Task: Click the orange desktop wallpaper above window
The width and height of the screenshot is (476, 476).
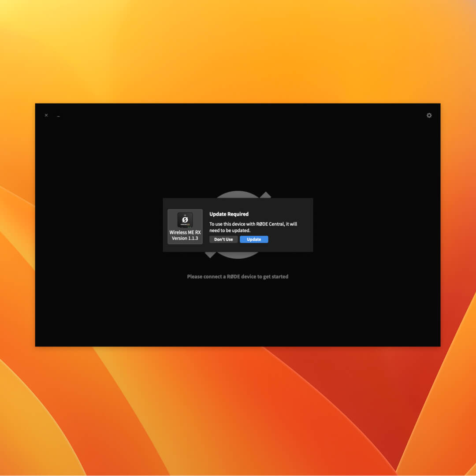Action: tap(238, 53)
